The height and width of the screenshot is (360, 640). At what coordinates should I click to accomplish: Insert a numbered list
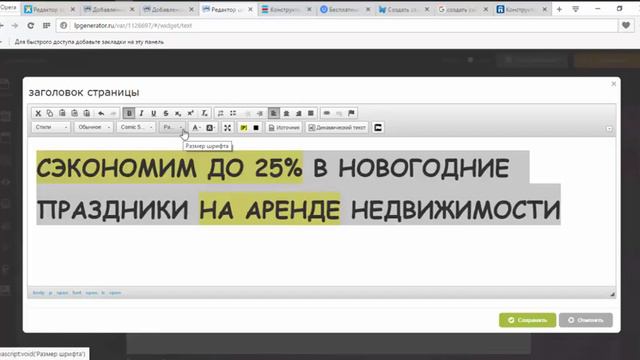tap(220, 113)
